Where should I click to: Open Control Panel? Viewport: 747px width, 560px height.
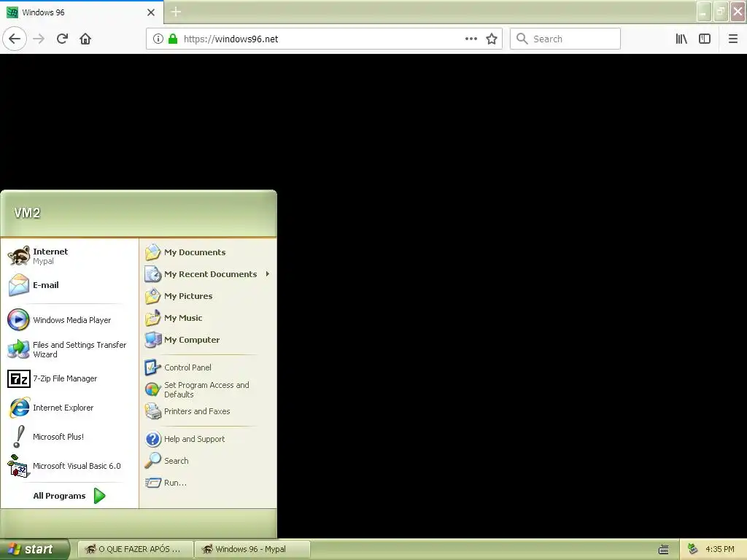point(208,367)
